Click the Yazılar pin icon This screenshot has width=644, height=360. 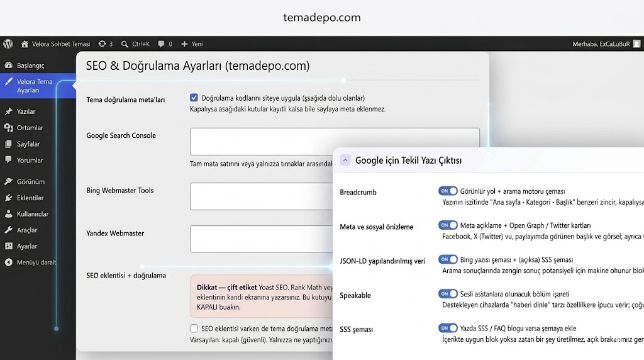coord(9,111)
